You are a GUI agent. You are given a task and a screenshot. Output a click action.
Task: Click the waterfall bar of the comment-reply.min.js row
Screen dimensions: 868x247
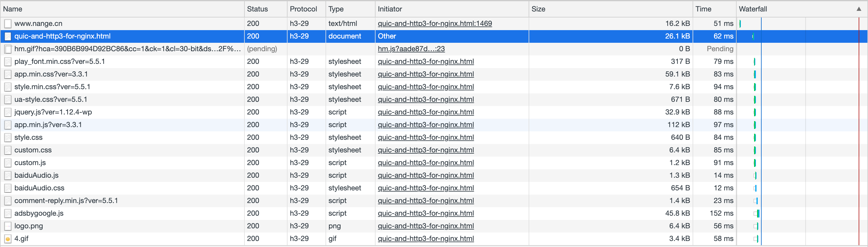click(756, 201)
